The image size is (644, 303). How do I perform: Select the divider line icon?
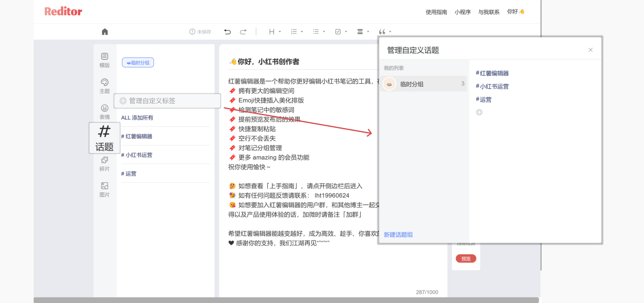pyautogui.click(x=360, y=32)
